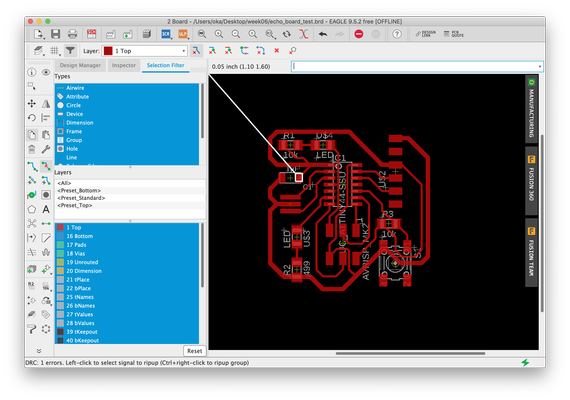Click the layers list vertical scrollbar
Screen dimensions: 570x400
(202, 255)
